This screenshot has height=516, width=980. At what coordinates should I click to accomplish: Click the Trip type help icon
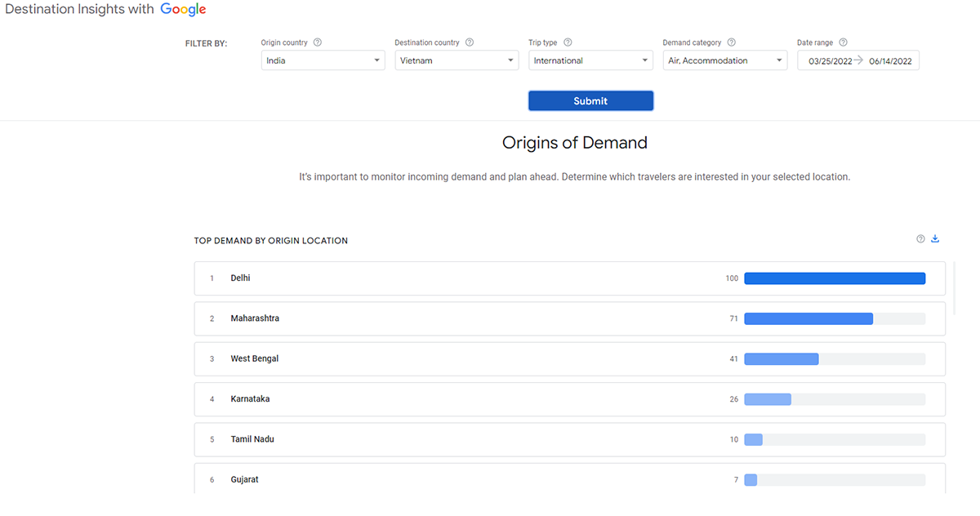[568, 42]
